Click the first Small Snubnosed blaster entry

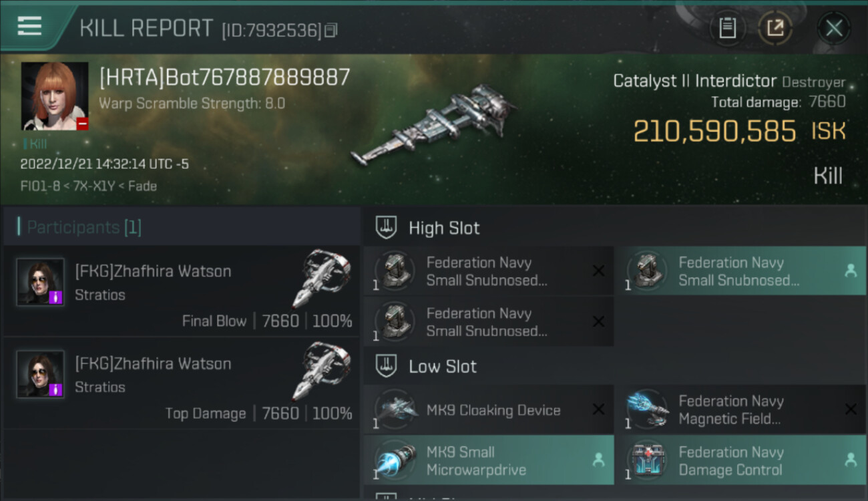(489, 271)
